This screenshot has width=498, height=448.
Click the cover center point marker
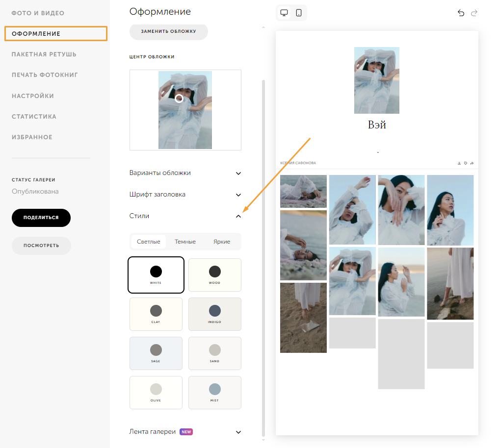pos(179,99)
